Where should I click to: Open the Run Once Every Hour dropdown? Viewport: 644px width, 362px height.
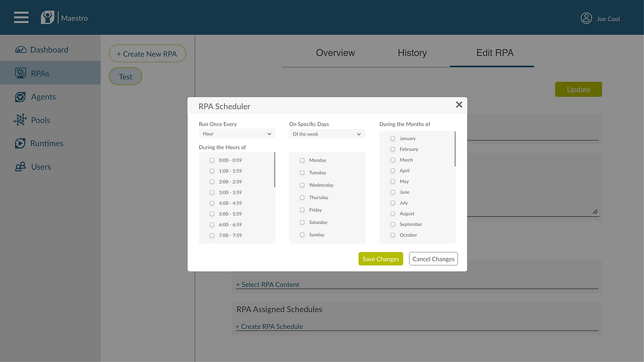(x=237, y=134)
